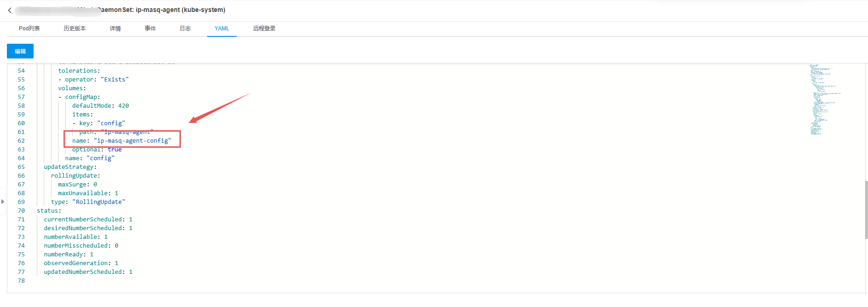Open the Pod列表 tab
Viewport: 868px width, 307px height.
[29, 29]
